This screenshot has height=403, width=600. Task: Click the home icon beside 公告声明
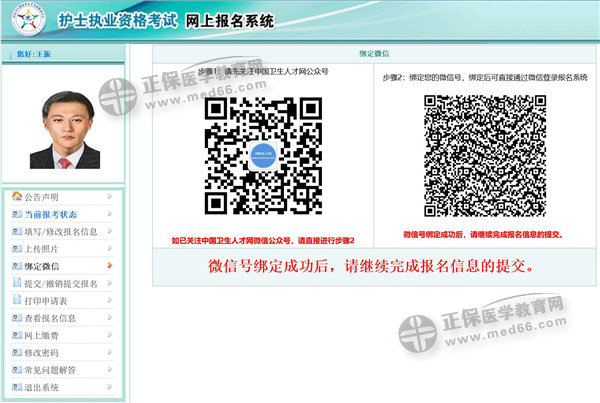[x=16, y=197]
